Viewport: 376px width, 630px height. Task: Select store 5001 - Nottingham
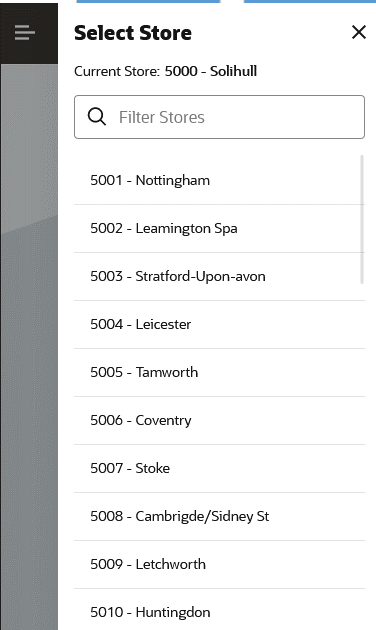click(219, 180)
